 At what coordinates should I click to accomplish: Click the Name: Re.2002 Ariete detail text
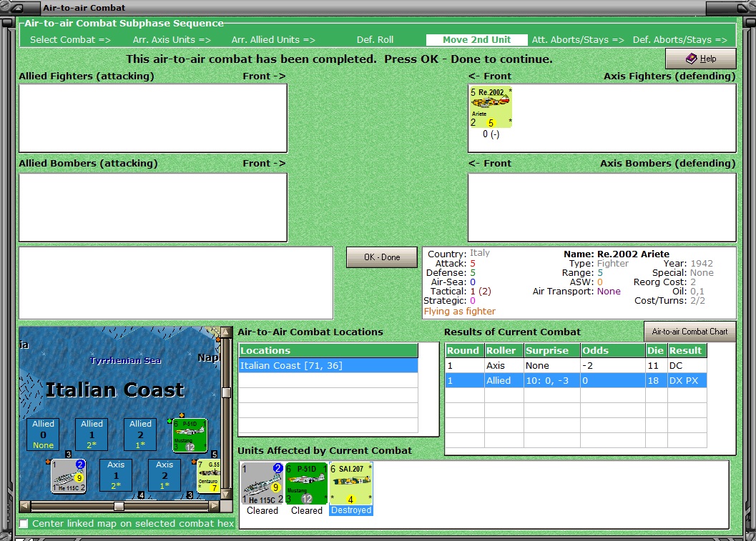(x=617, y=254)
